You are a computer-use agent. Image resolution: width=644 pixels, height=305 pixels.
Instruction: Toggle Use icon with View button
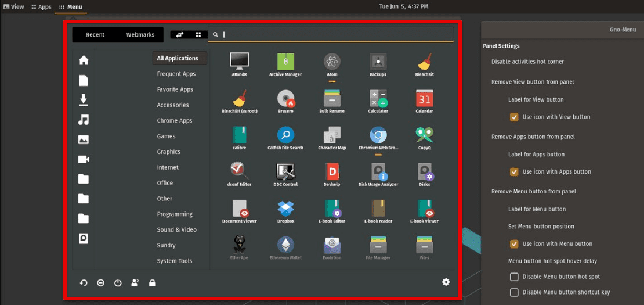[x=514, y=117]
